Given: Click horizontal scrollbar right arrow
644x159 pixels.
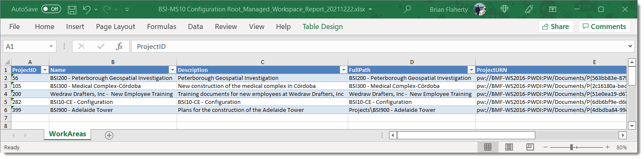Looking at the screenshot, I should point(623,135).
